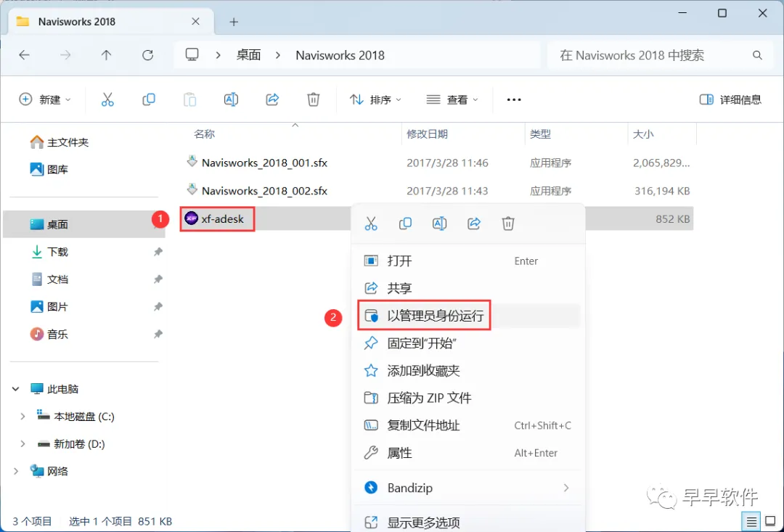Open 图片 in the sidebar
Viewport: 784px width, 532px height.
[84, 306]
